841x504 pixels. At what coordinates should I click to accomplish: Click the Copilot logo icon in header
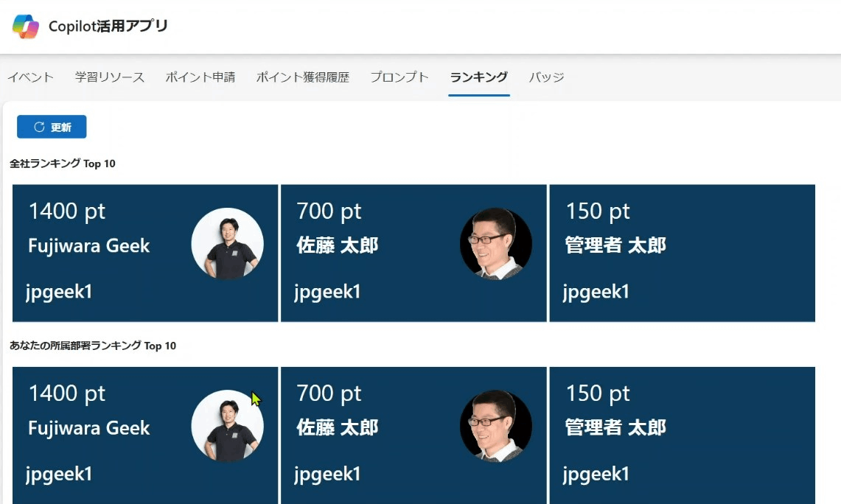pyautogui.click(x=25, y=27)
